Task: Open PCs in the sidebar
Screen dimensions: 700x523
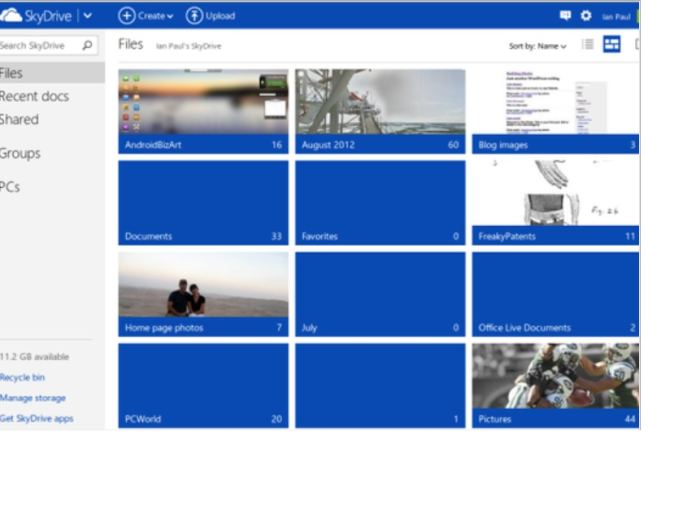Action: 10,187
